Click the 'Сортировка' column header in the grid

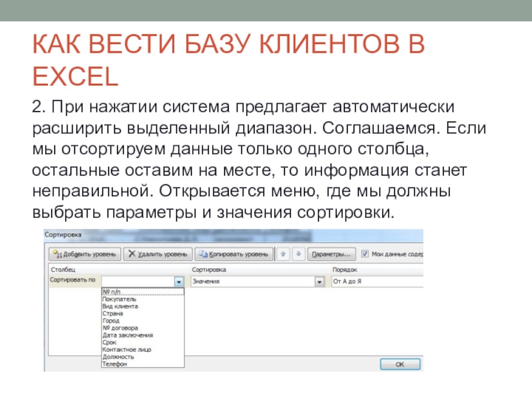pos(209,270)
